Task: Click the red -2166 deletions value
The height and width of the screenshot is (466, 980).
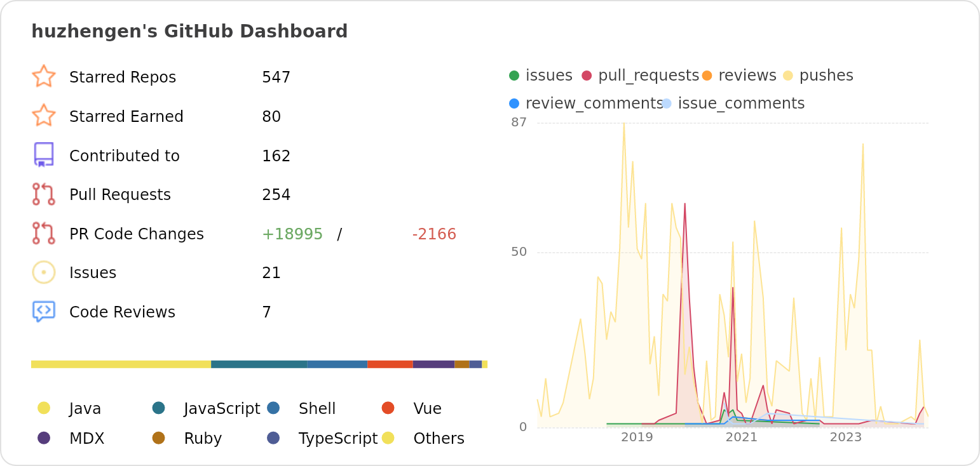Action: click(x=434, y=234)
